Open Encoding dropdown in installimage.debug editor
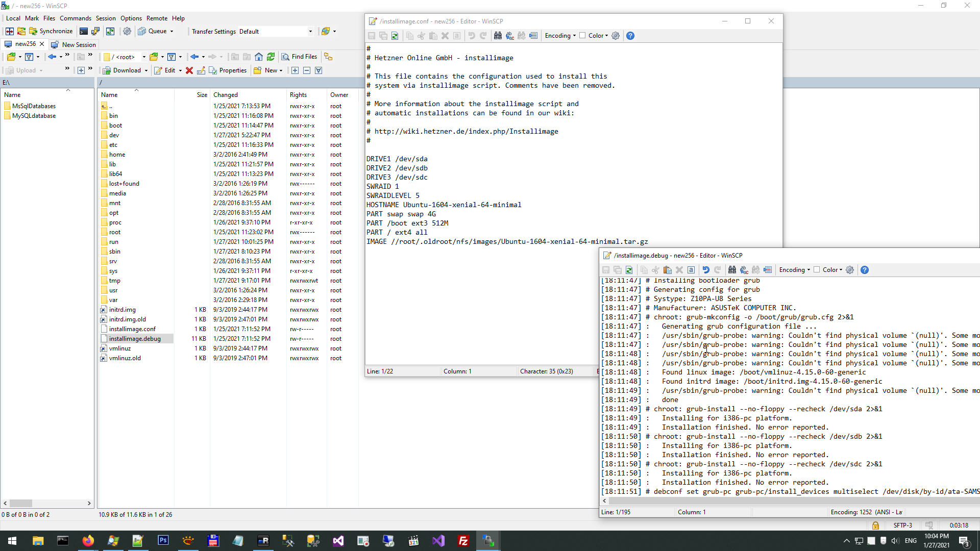Image resolution: width=980 pixels, height=551 pixels. tap(795, 270)
